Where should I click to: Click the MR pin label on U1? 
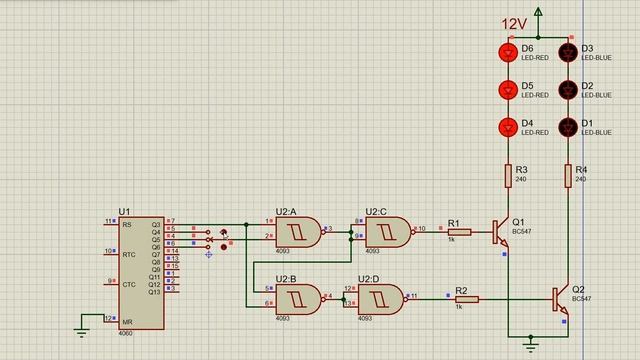[127, 322]
